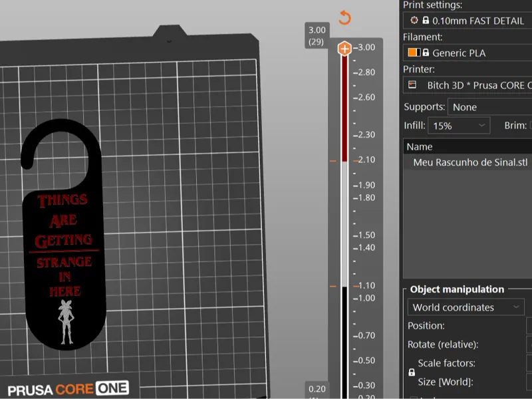
Task: Open the Printer preset Bitch 3D dropdown
Action: tap(467, 85)
